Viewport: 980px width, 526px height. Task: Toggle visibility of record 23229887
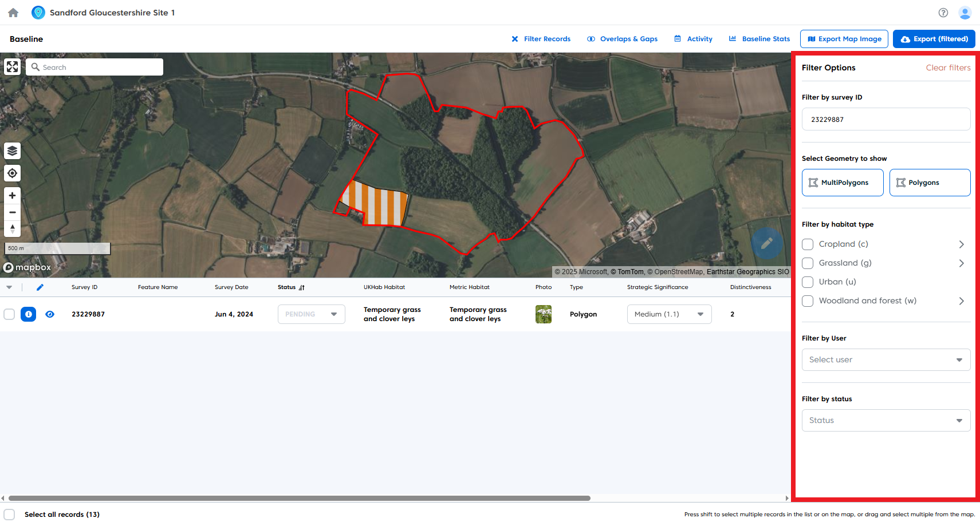coord(50,314)
